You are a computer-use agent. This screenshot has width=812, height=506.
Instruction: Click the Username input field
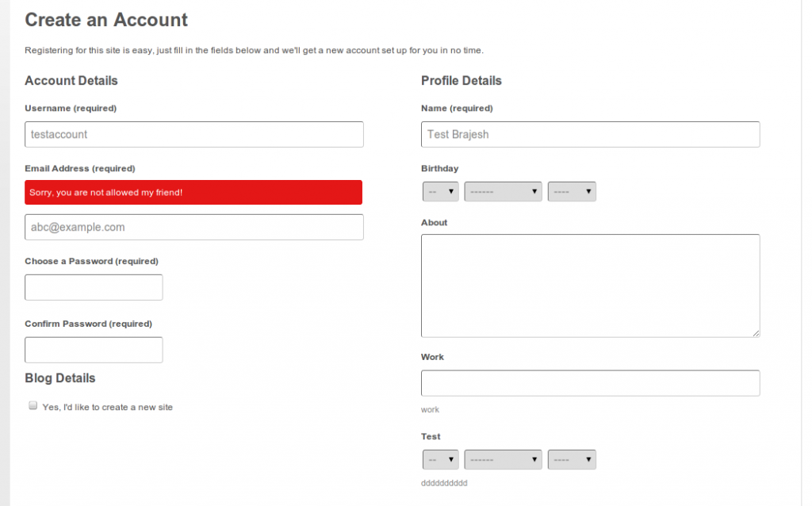pyautogui.click(x=193, y=134)
